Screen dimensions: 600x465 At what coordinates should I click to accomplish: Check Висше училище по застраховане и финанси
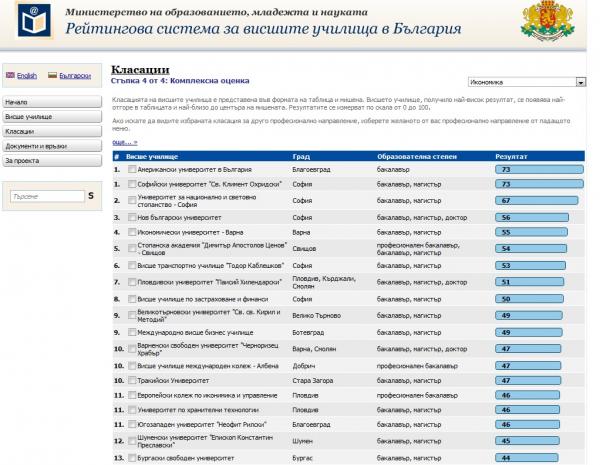point(132,299)
